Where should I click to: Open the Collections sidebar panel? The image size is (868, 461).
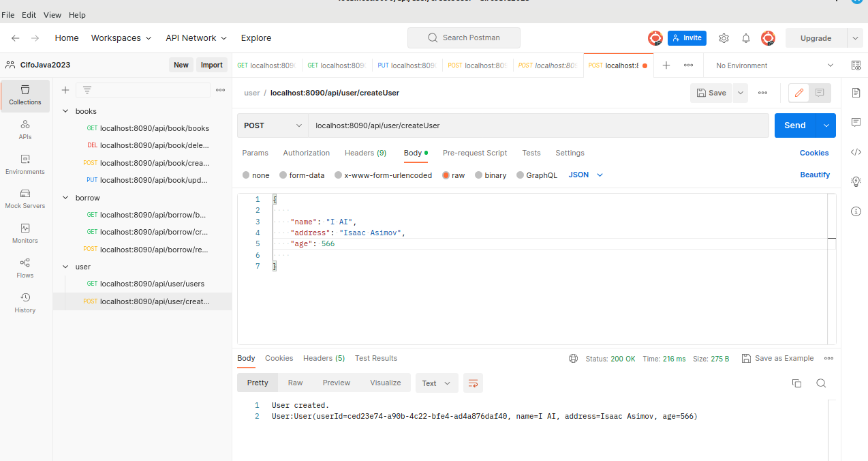[25, 95]
